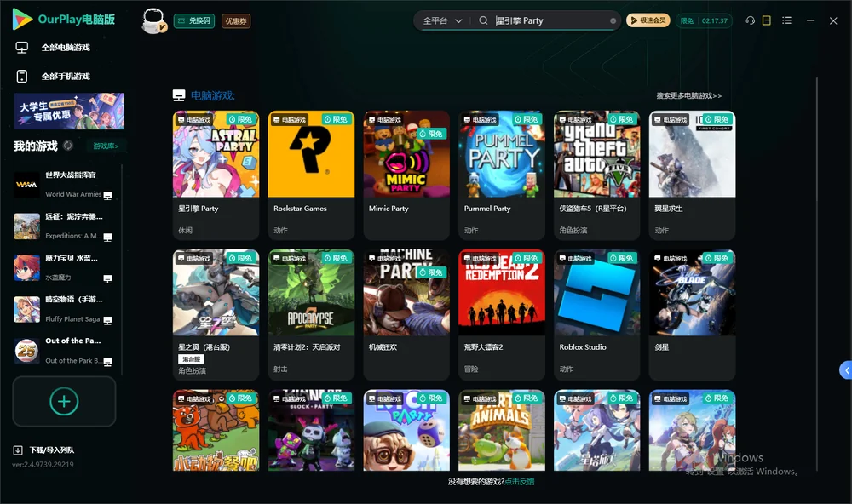Click the 限免 badge on Pummel Party card

coord(526,119)
